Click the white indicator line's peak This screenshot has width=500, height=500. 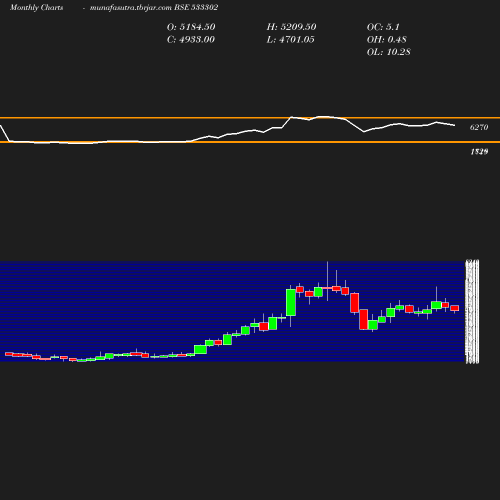click(322, 117)
